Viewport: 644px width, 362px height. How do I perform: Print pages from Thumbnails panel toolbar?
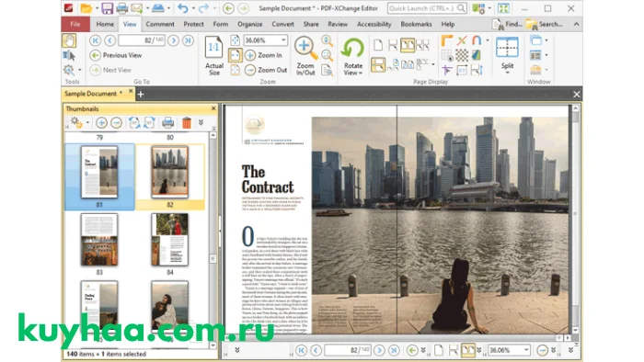click(167, 122)
